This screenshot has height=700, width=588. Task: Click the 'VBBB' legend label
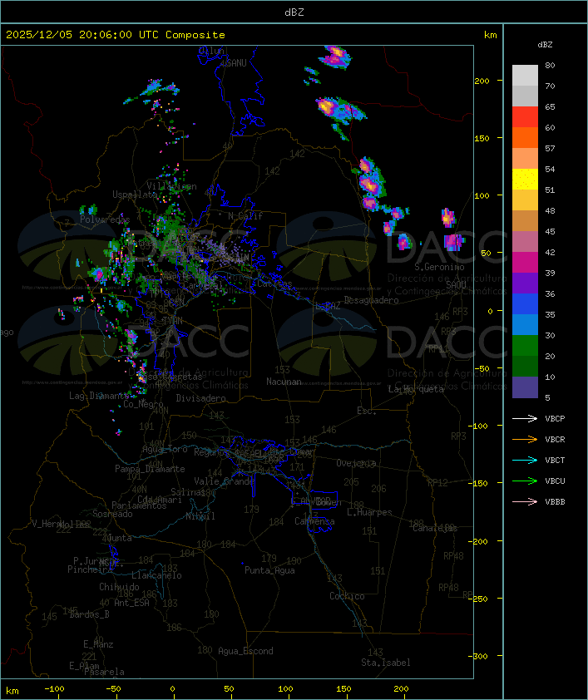(x=555, y=502)
